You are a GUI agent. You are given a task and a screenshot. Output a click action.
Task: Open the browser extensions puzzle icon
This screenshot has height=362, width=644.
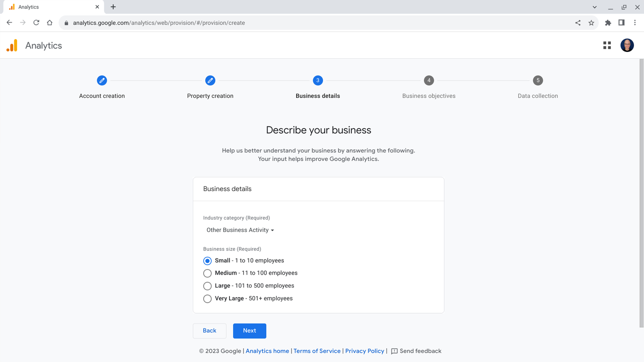click(608, 22)
